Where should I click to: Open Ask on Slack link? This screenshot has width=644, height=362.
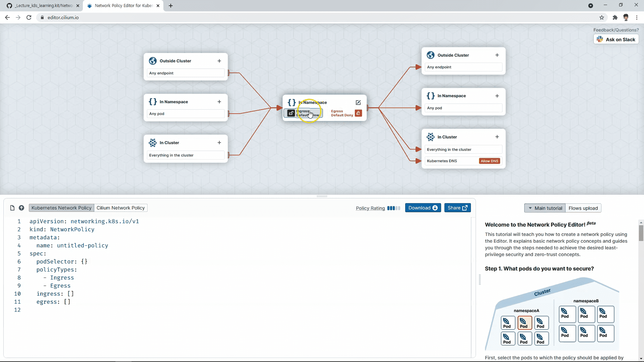[616, 40]
